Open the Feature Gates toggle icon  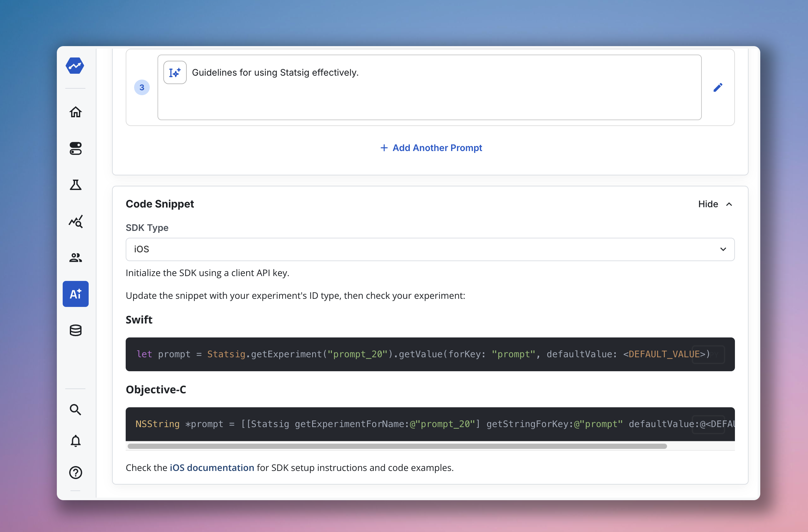pos(75,148)
